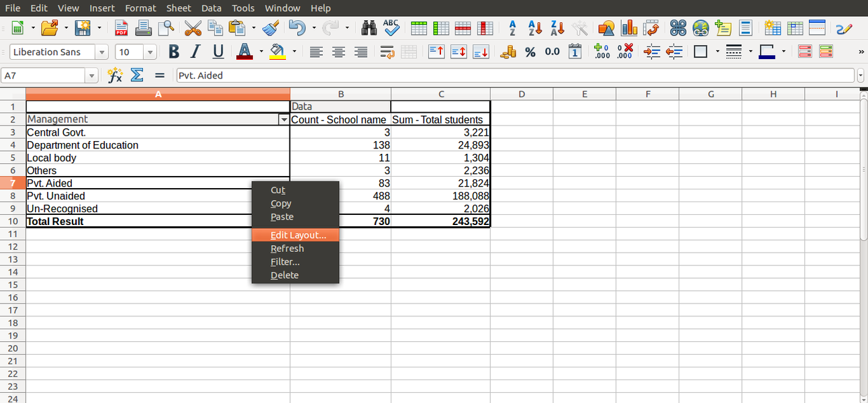Toggle italic formatting
Image resolution: width=868 pixels, height=403 pixels.
pyautogui.click(x=195, y=51)
